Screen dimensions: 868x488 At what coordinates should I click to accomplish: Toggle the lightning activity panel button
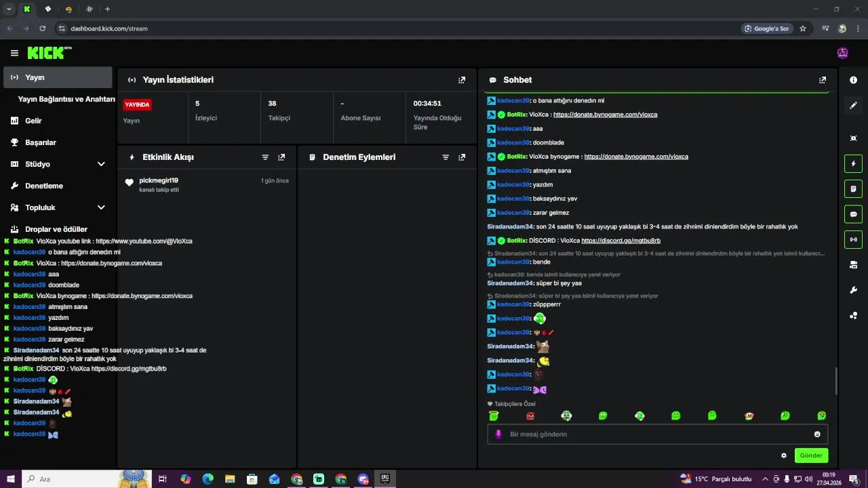(x=853, y=163)
